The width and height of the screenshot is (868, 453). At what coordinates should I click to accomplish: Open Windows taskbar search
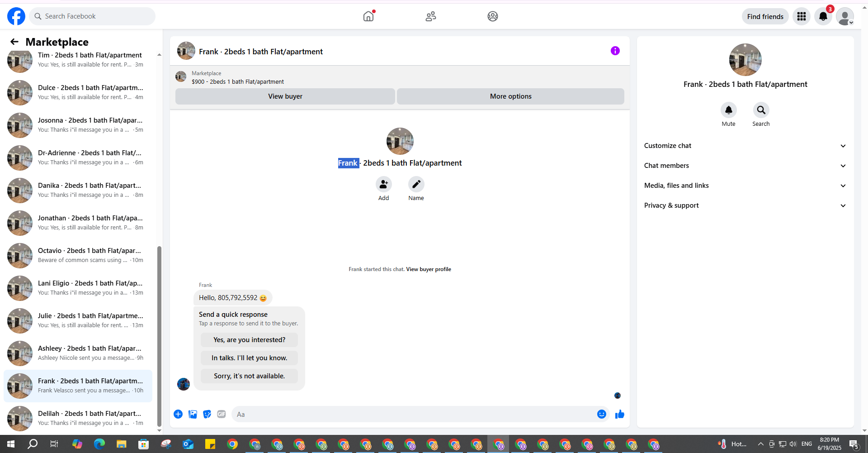pyautogui.click(x=33, y=444)
